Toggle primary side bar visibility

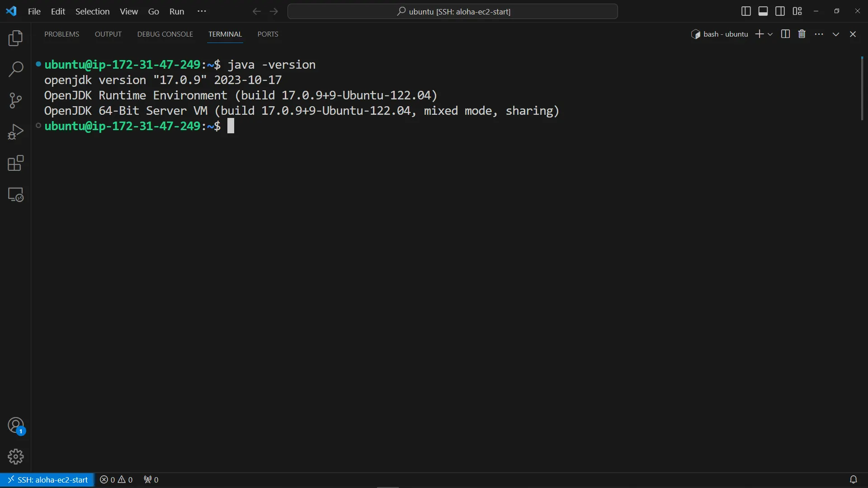coord(746,11)
